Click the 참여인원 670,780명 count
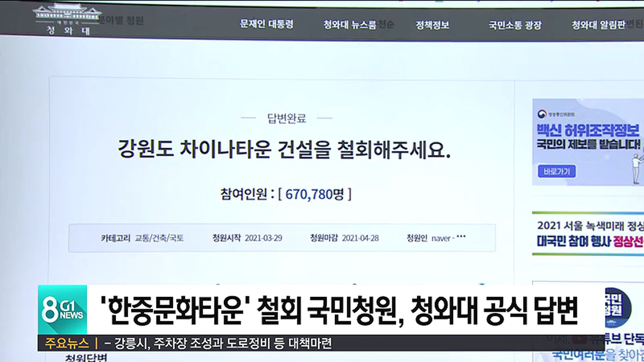Viewport: 644px width, 362px height. pyautogui.click(x=286, y=193)
